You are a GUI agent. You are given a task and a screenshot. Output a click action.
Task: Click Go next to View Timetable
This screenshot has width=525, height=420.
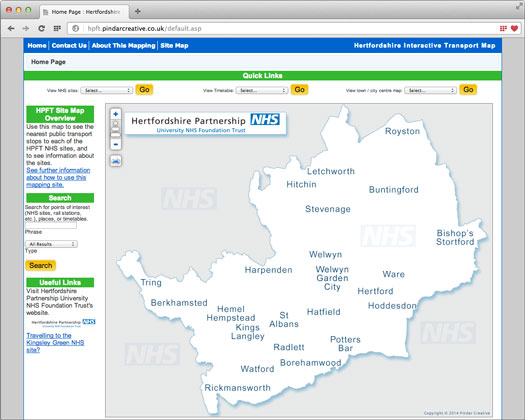point(299,90)
